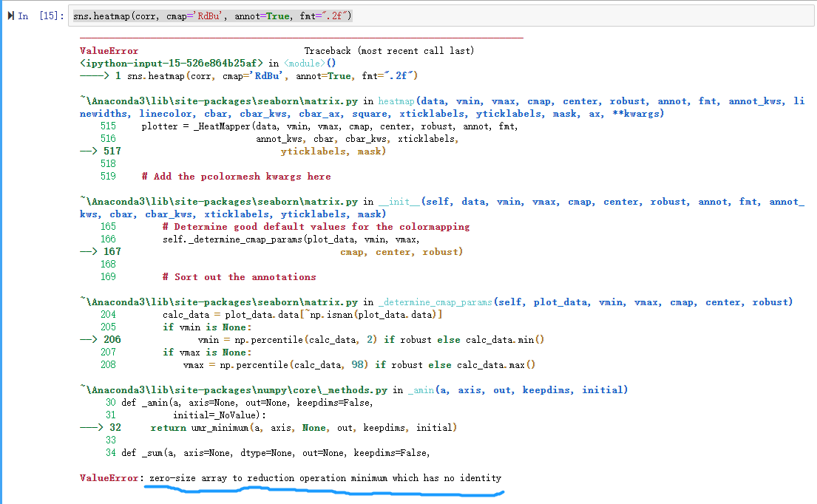The height and width of the screenshot is (504, 817).
Task: Click the 'heatmap' function name after matrix.py
Action: (x=396, y=101)
